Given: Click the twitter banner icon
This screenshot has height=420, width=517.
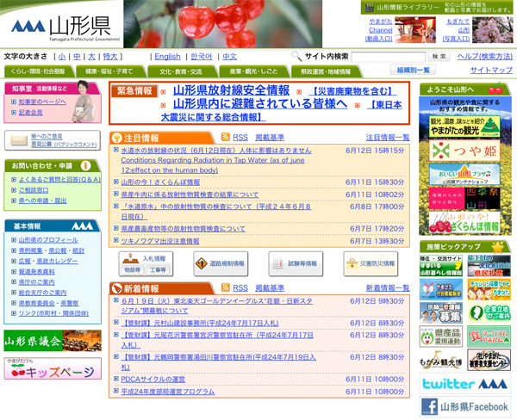Looking at the screenshot, I should [464, 383].
